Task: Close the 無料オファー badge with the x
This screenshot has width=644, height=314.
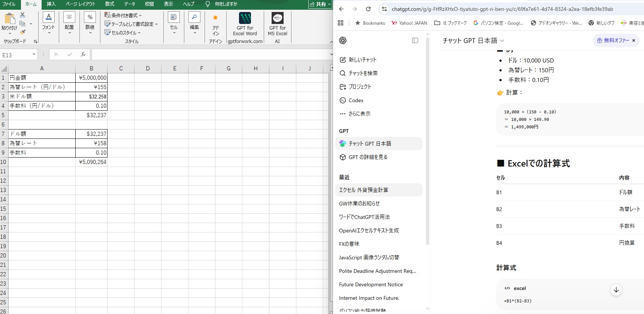Action: (634, 40)
